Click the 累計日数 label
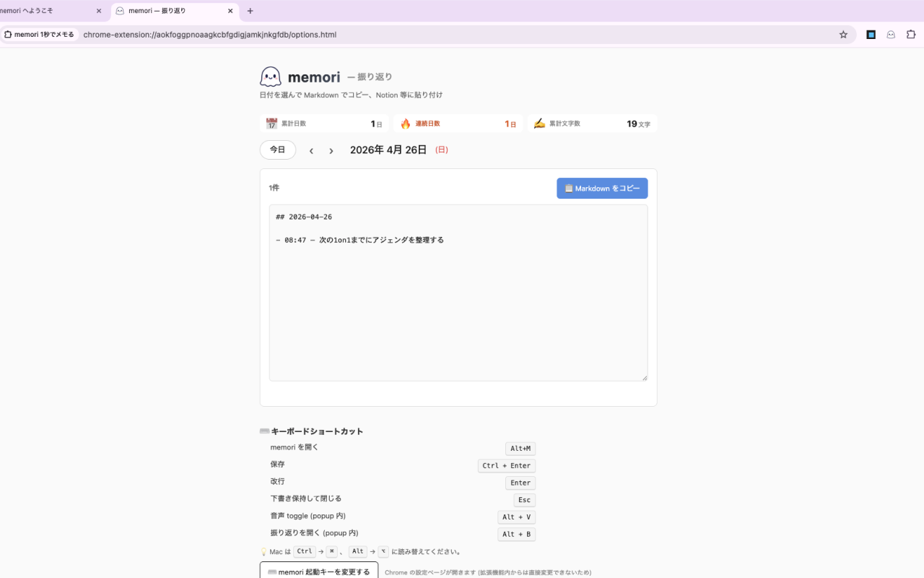The image size is (924, 578). point(294,124)
